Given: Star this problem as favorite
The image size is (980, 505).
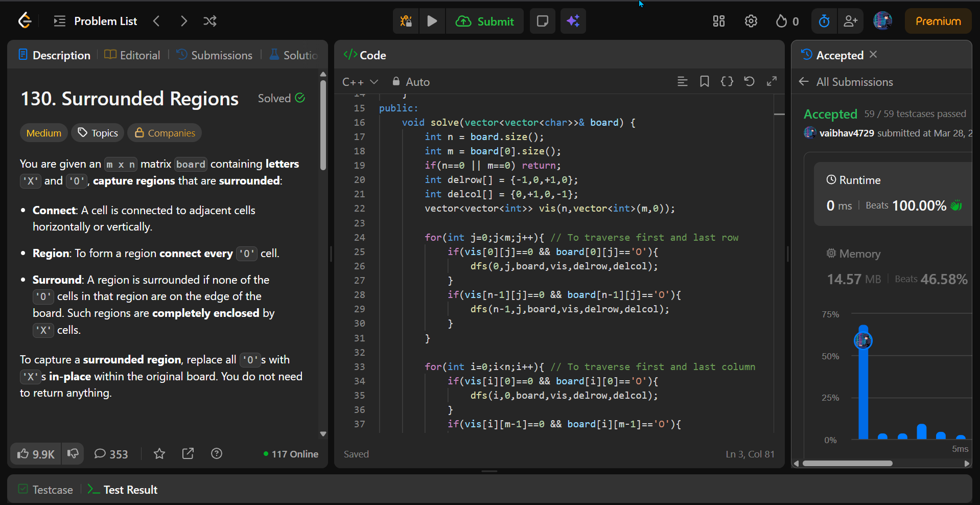Looking at the screenshot, I should [x=159, y=453].
